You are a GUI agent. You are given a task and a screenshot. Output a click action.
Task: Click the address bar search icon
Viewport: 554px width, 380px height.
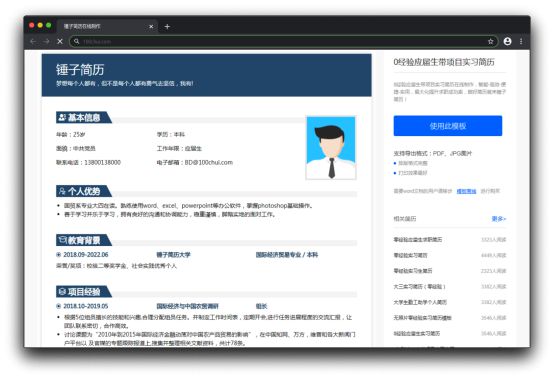pyautogui.click(x=77, y=41)
